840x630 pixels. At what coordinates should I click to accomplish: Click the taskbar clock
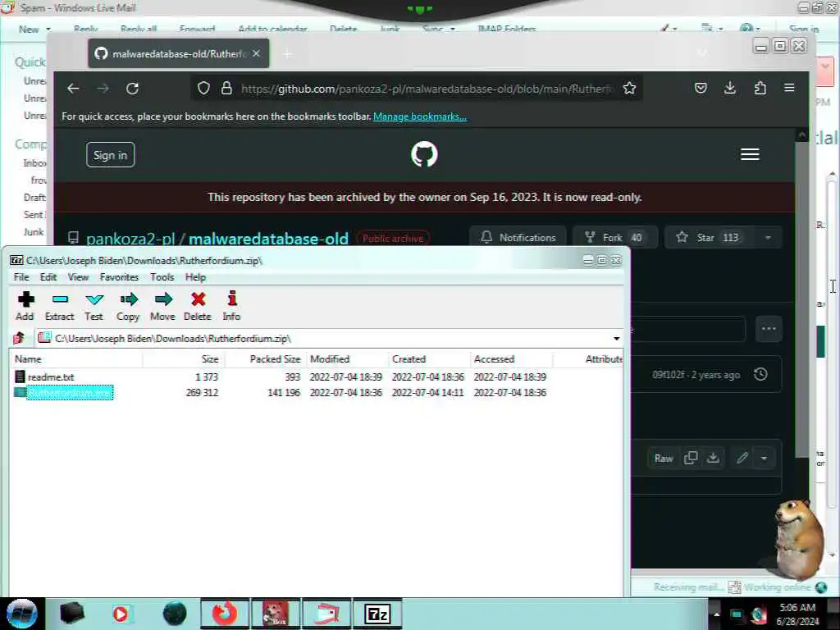tap(797, 614)
